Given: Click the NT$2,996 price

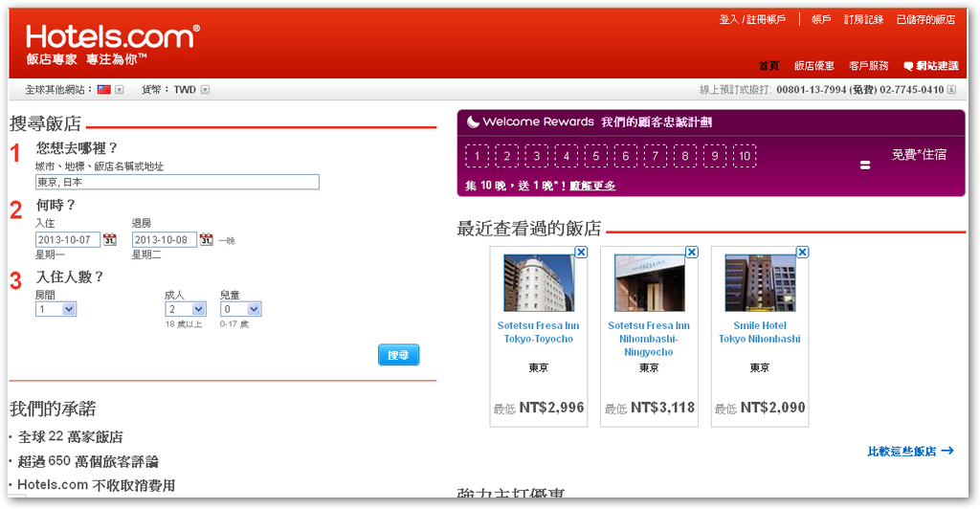Looking at the screenshot, I should (552, 408).
